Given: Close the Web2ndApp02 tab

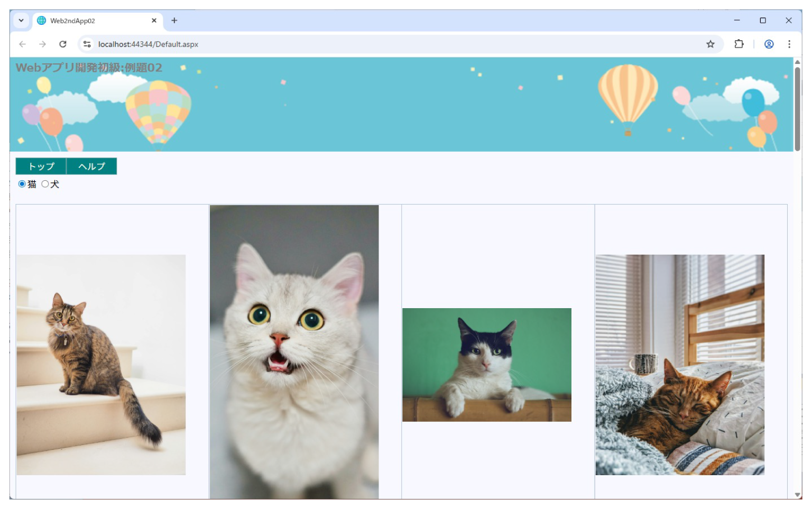Looking at the screenshot, I should click(154, 20).
